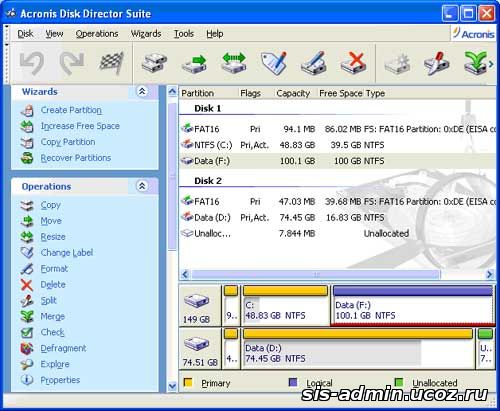
Task: Click the horizontal scrollbar left arrow
Action: pos(185,275)
